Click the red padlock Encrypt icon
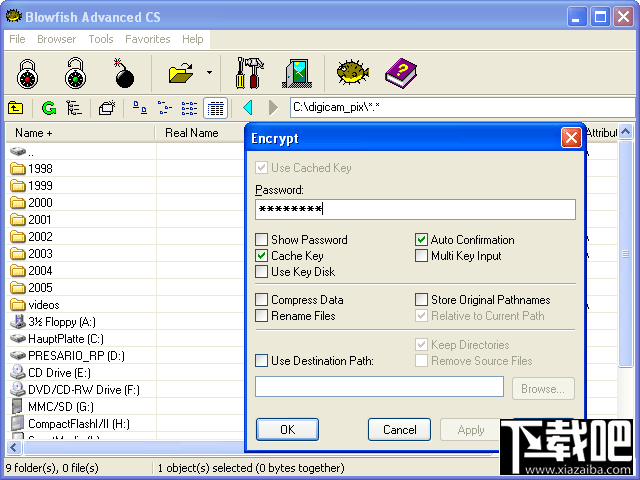This screenshot has width=640, height=480. (27, 74)
